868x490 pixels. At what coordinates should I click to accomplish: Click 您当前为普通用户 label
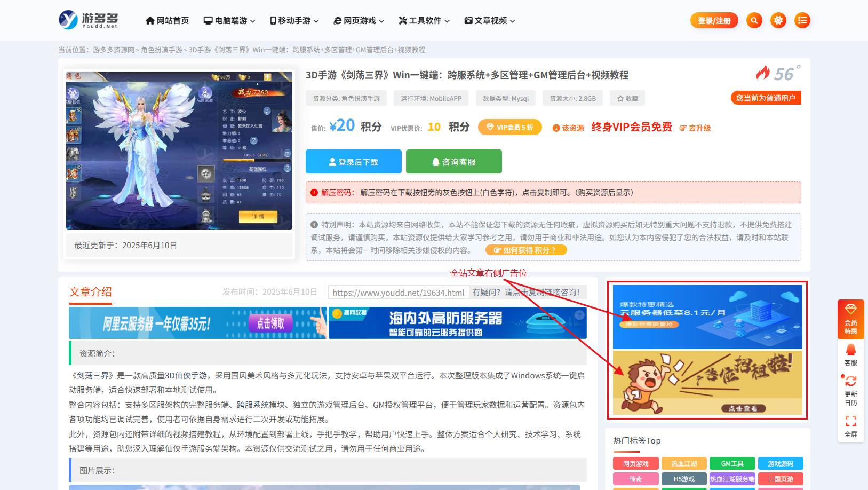(x=766, y=98)
